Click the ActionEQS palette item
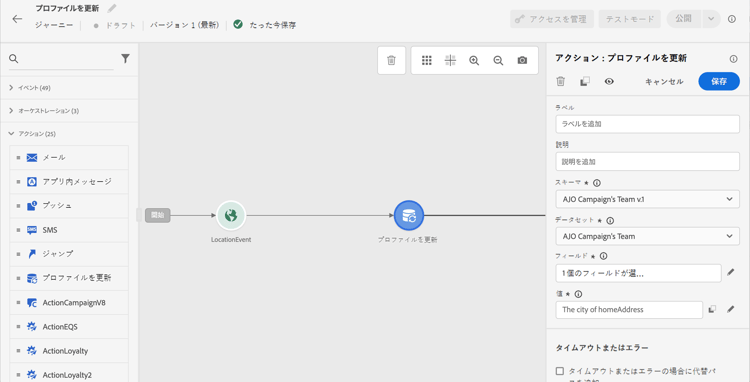 (69, 327)
